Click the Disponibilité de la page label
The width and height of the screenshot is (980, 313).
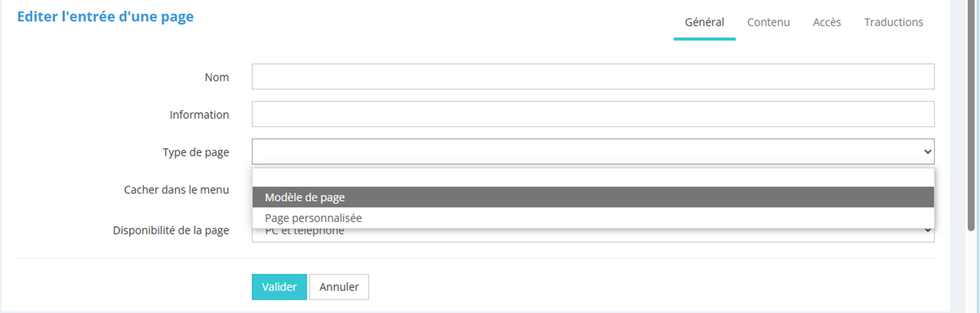tap(171, 230)
